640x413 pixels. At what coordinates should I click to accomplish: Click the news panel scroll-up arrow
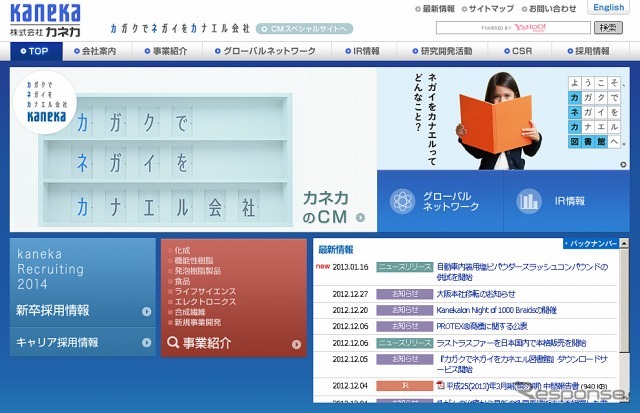click(624, 243)
